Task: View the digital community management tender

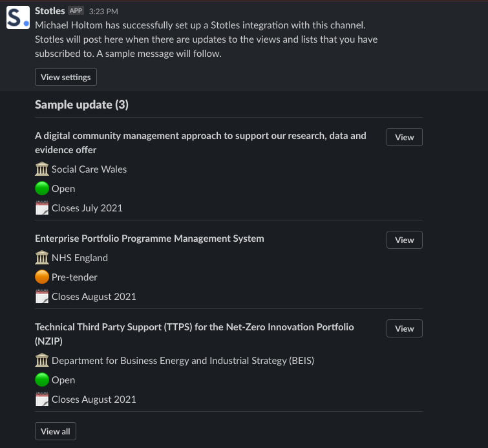Action: tap(404, 137)
